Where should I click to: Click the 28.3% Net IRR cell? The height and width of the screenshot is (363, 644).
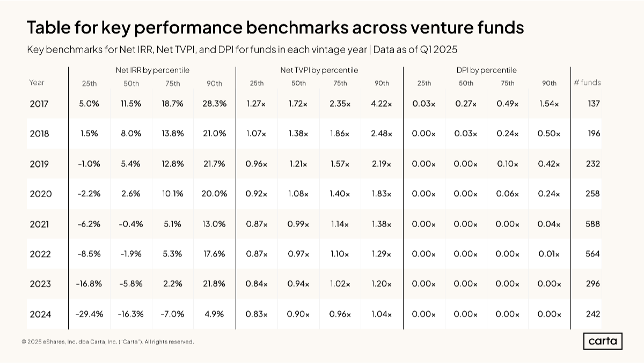(214, 104)
